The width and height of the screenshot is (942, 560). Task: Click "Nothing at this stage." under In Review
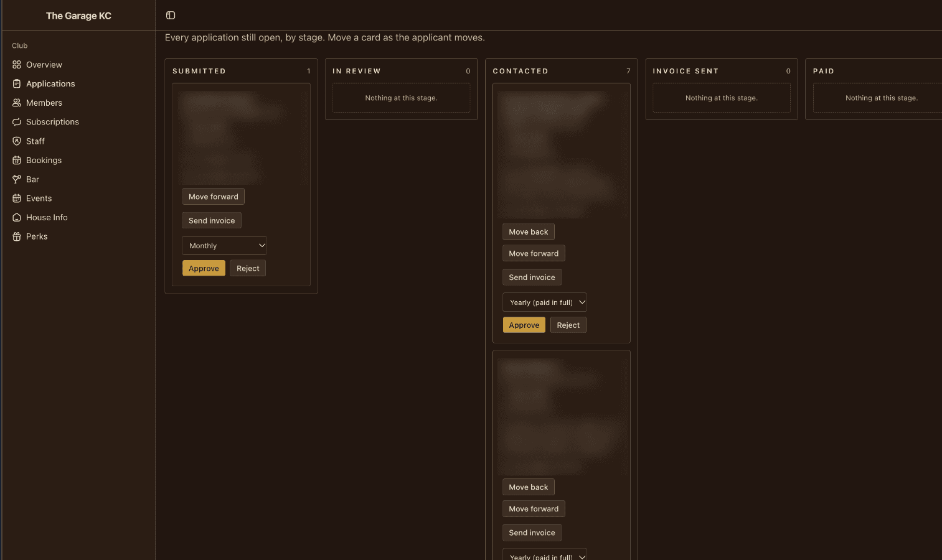click(402, 98)
